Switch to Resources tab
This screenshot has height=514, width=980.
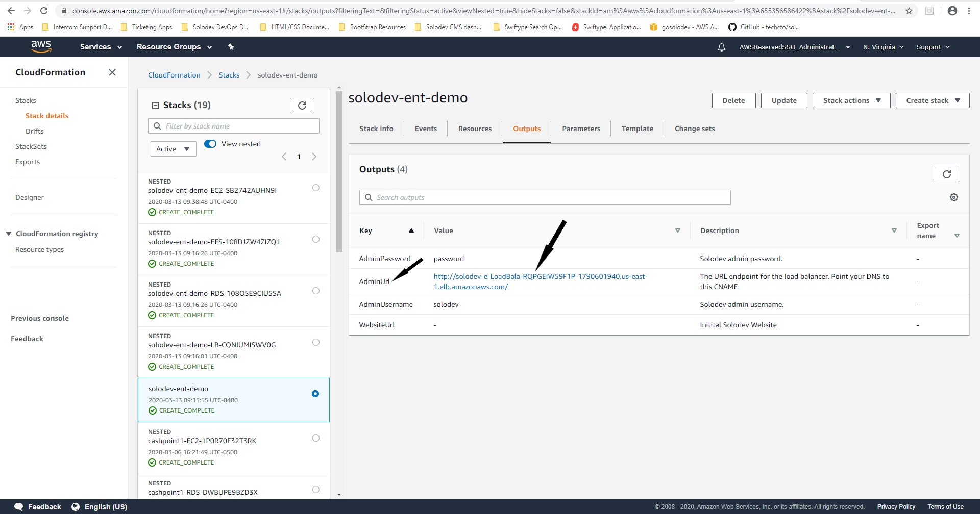pyautogui.click(x=475, y=128)
